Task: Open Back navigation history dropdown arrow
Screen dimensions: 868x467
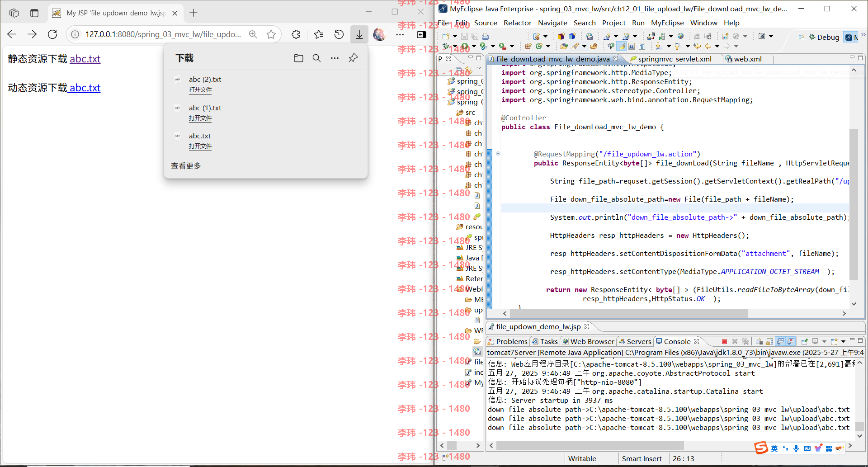Action: tap(717, 46)
